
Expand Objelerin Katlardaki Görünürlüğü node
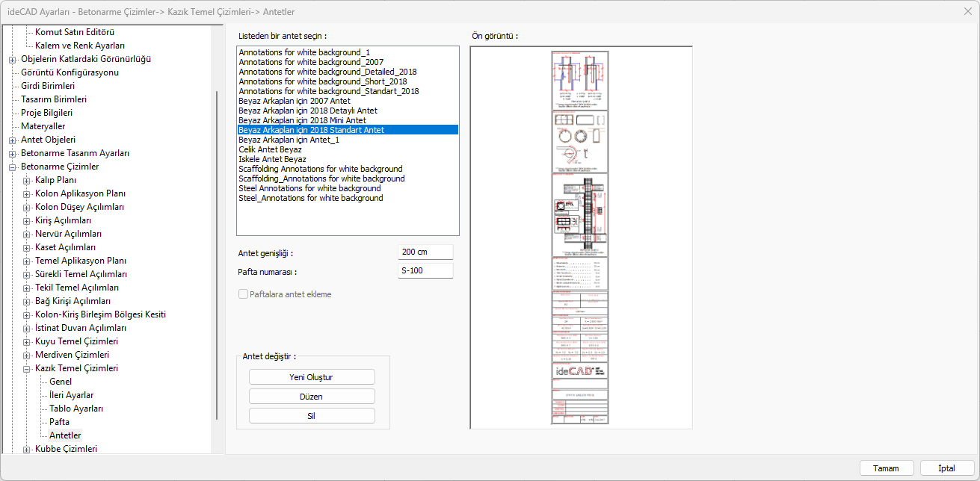coord(13,59)
